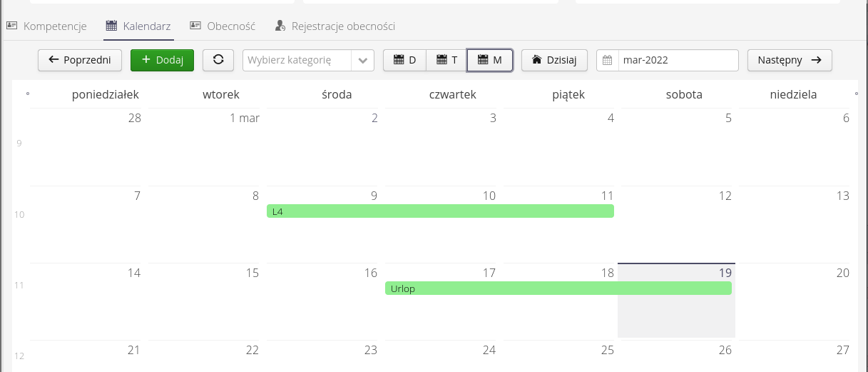Click the mar-2022 date field
868x372 pixels.
(x=678, y=60)
